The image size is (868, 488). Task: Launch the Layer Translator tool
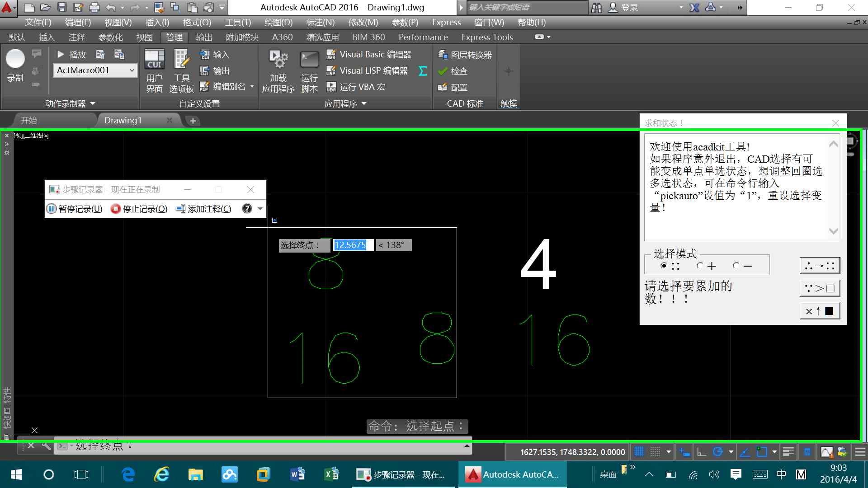465,55
